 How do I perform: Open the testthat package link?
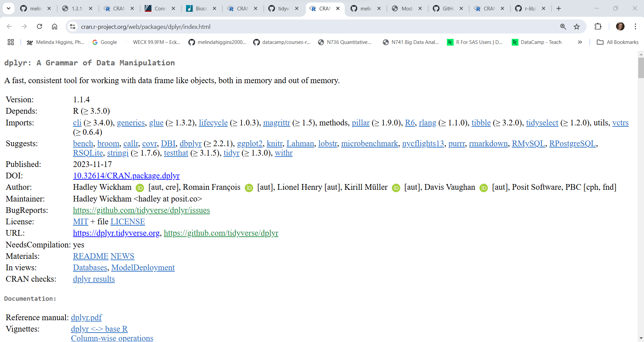(x=176, y=153)
